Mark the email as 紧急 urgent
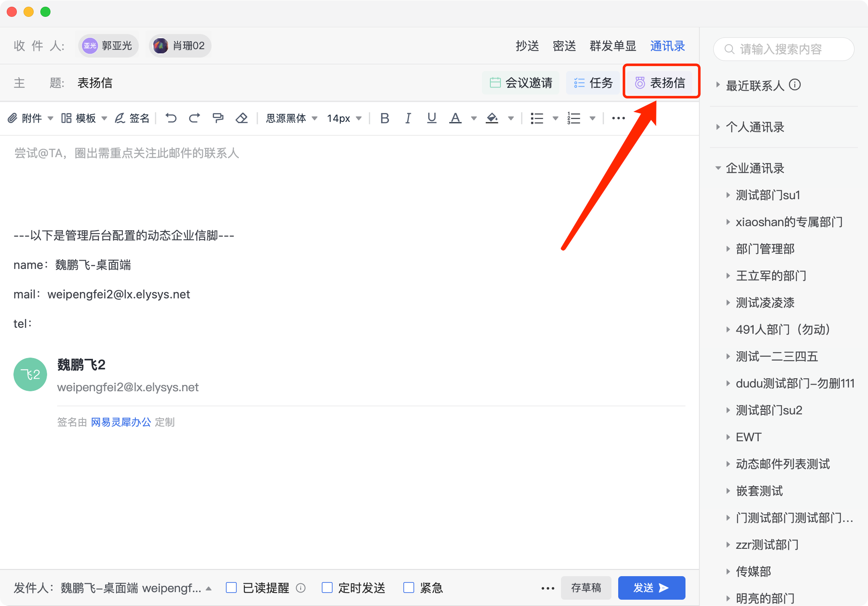The height and width of the screenshot is (606, 868). click(x=409, y=588)
